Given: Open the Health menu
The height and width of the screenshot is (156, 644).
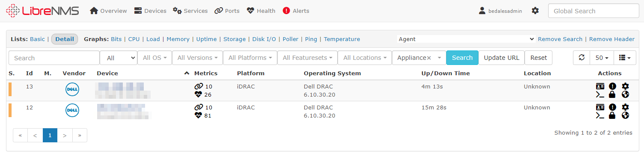Looking at the screenshot, I should tap(261, 11).
